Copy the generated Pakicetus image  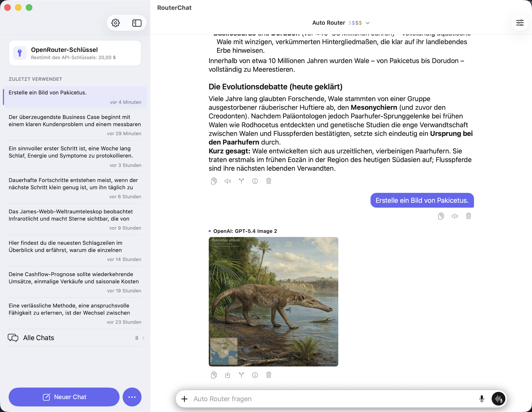(214, 375)
